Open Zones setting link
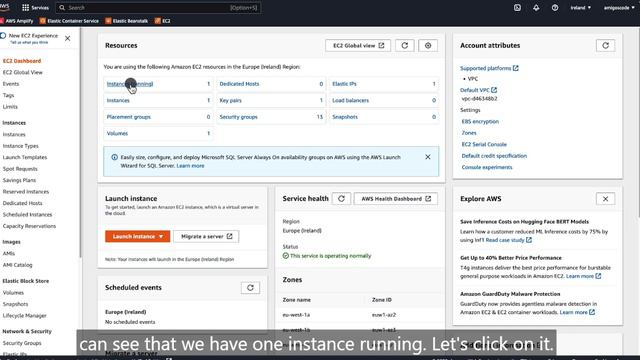This screenshot has height=360, width=640. coord(469,133)
